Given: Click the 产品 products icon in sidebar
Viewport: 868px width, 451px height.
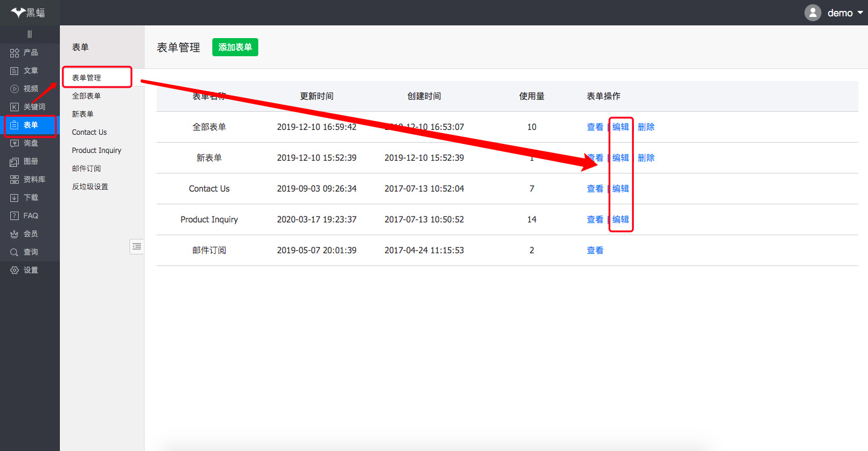Looking at the screenshot, I should [x=15, y=53].
